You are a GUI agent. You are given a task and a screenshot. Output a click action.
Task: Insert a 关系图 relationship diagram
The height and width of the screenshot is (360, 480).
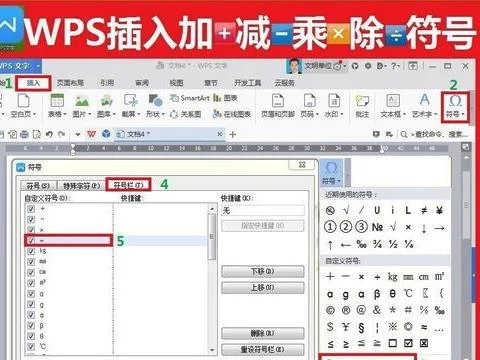coord(185,114)
